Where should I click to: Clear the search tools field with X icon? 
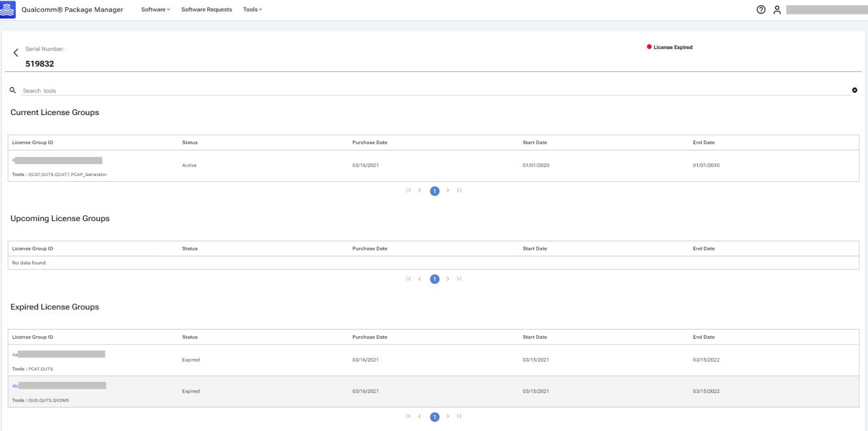[x=854, y=90]
